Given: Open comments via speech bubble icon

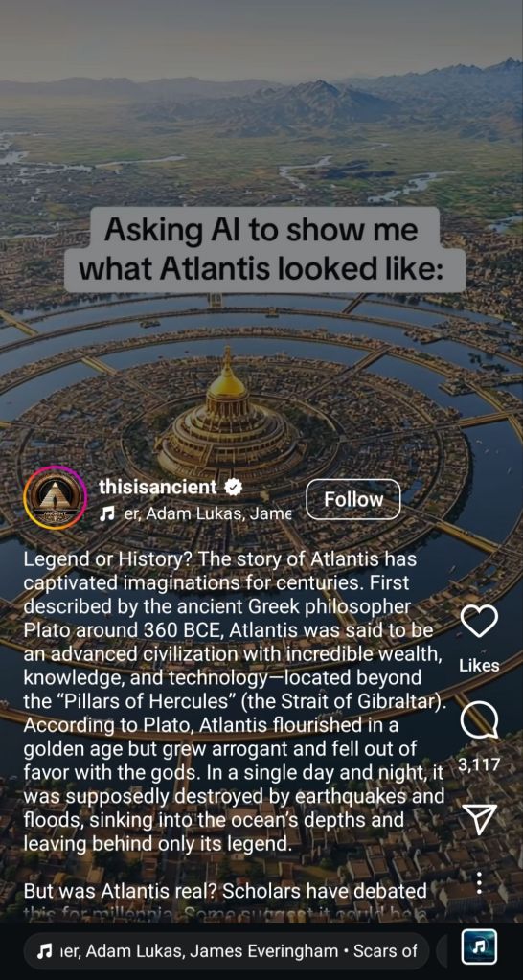Looking at the screenshot, I should [479, 720].
